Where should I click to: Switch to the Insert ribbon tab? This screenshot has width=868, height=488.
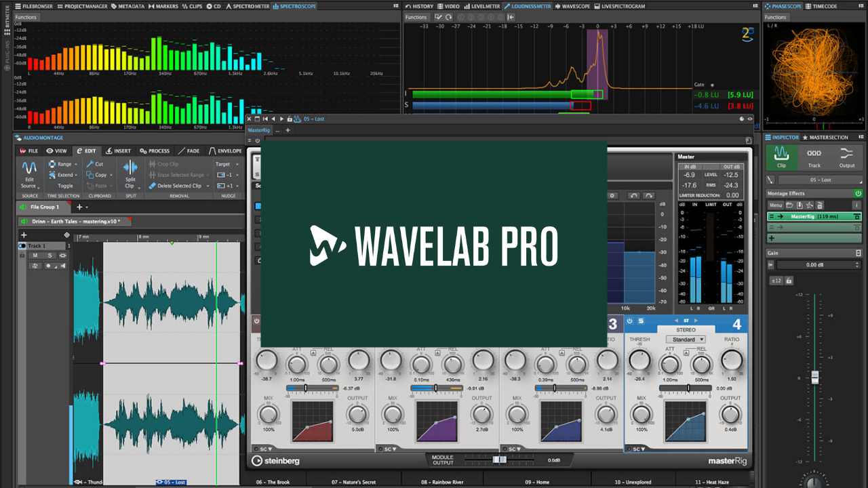[118, 151]
